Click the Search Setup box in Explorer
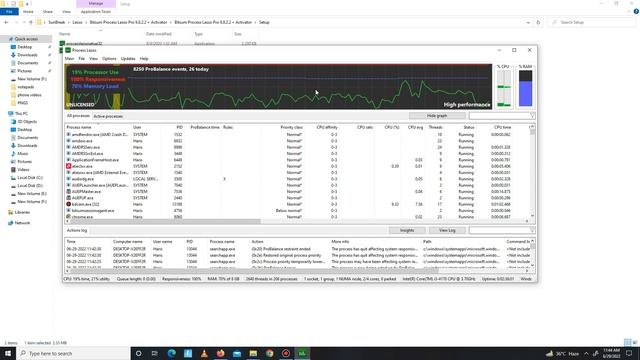The height and width of the screenshot is (360, 640). tap(592, 22)
